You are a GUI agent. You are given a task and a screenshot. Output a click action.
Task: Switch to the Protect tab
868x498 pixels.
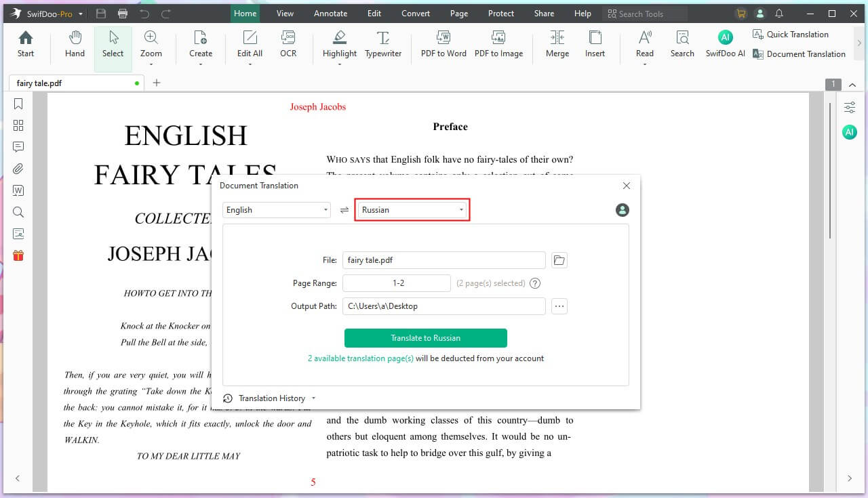pos(501,14)
